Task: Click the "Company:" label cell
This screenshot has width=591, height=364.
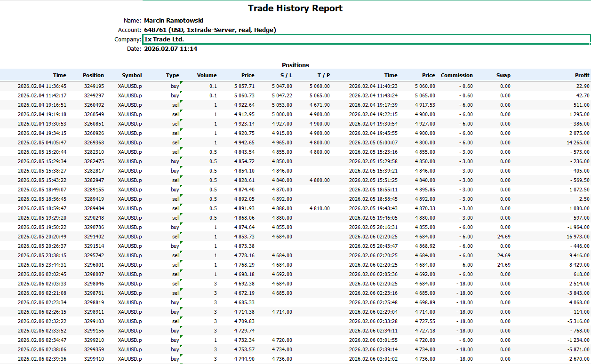Action: click(x=128, y=40)
